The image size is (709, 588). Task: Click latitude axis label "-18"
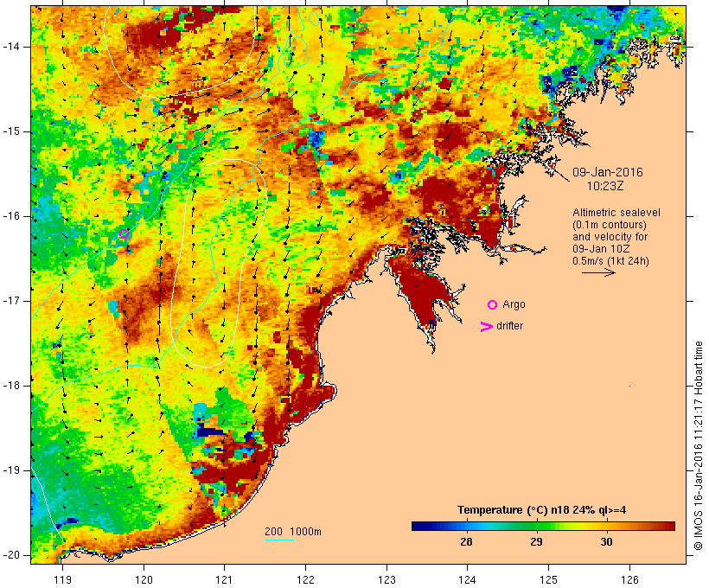click(x=11, y=386)
